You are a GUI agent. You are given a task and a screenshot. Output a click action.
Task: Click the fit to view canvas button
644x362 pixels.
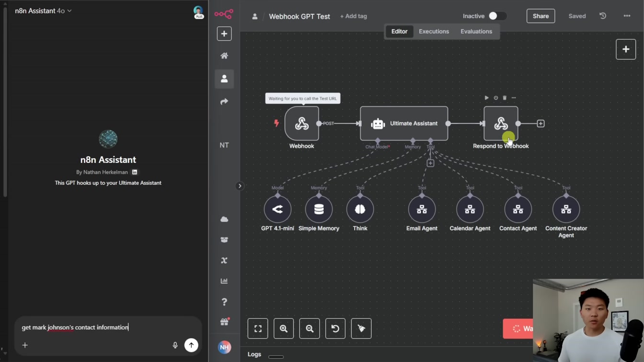click(x=258, y=328)
